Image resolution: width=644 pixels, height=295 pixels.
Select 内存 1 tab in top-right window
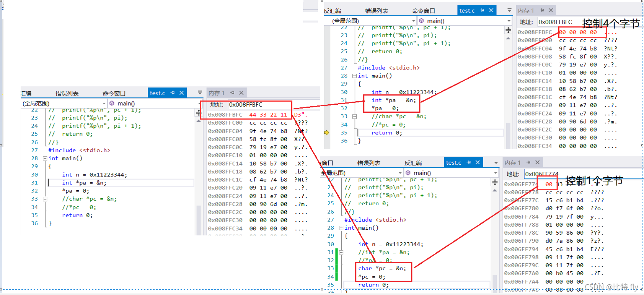[526, 11]
